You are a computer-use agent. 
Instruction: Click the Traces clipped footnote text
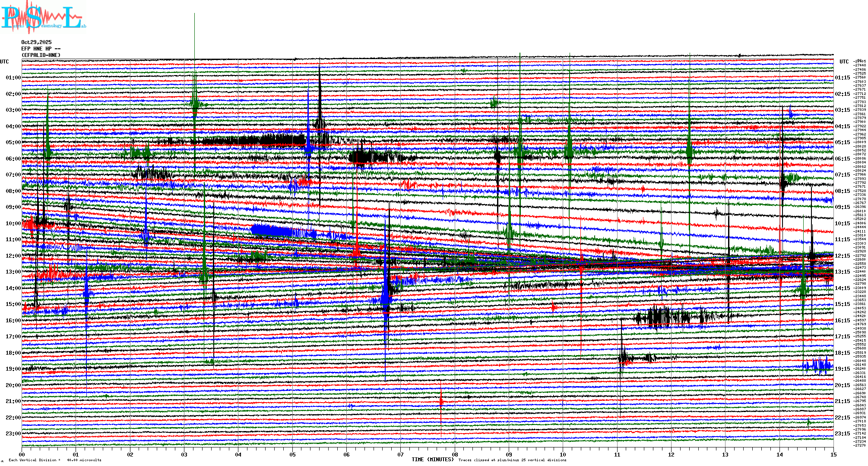point(512,460)
